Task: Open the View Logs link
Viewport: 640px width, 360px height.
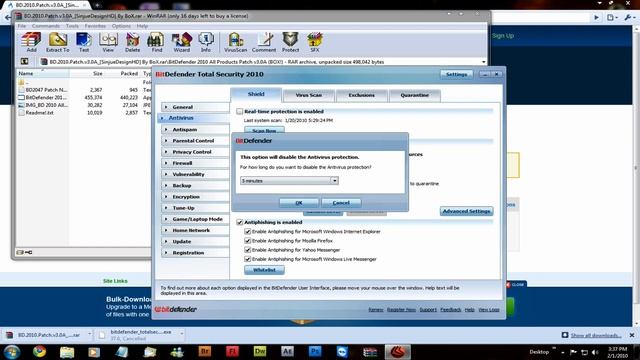Action: pyautogui.click(x=489, y=310)
